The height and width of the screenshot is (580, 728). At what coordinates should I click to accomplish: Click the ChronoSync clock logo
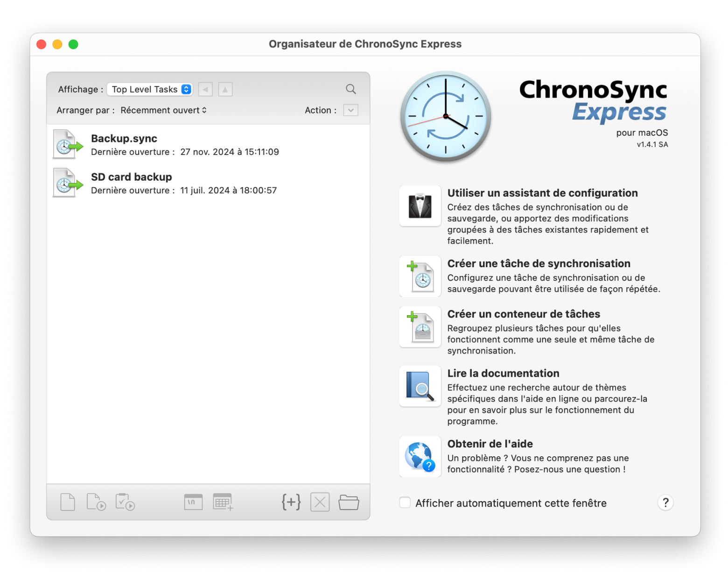pyautogui.click(x=446, y=116)
